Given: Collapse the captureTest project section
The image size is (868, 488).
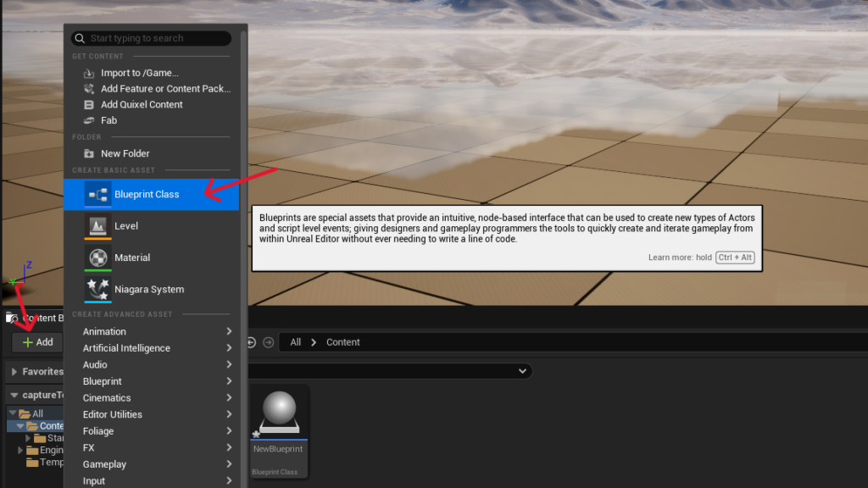Looking at the screenshot, I should 14,395.
